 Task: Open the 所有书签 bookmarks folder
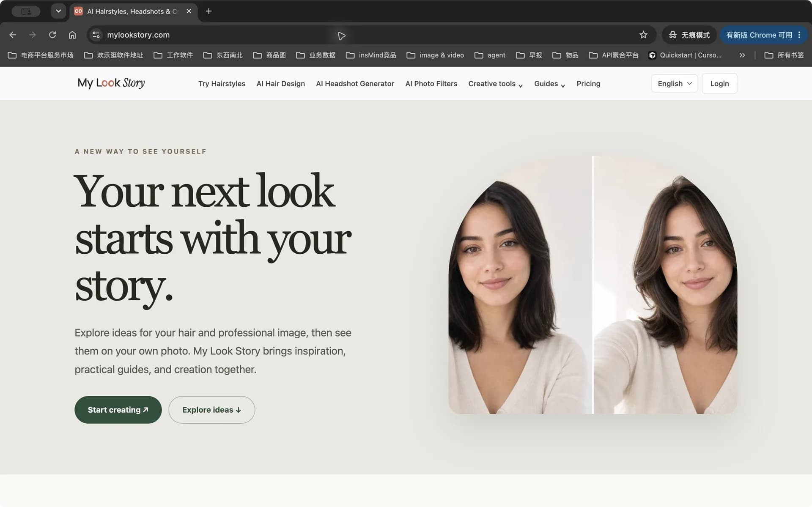click(x=784, y=55)
